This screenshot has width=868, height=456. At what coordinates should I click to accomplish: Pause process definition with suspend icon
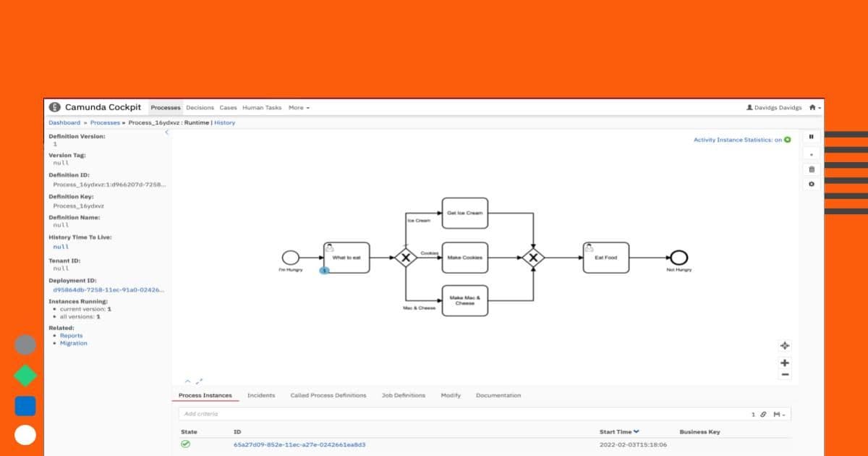tap(811, 136)
